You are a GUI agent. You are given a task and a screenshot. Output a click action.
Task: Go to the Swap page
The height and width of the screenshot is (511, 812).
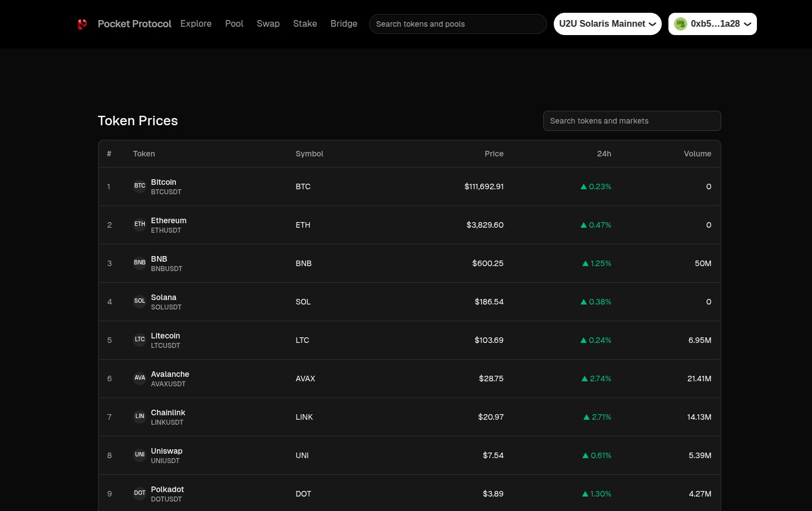pyautogui.click(x=268, y=24)
